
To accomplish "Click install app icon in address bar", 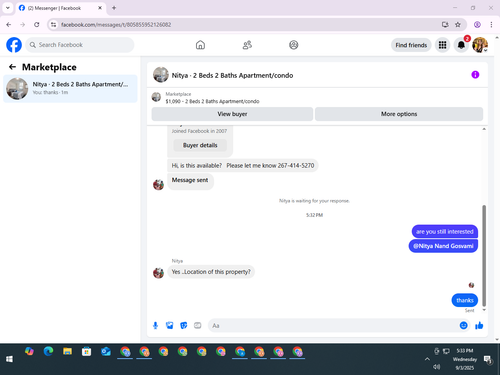I will 445,25.
